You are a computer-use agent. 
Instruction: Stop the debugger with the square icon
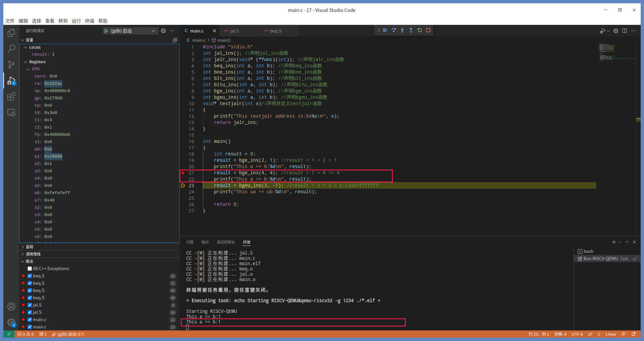428,30
